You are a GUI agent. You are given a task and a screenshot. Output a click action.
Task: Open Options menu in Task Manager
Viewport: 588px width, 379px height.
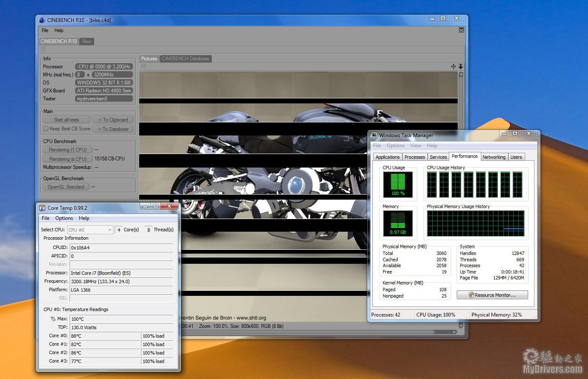(396, 146)
